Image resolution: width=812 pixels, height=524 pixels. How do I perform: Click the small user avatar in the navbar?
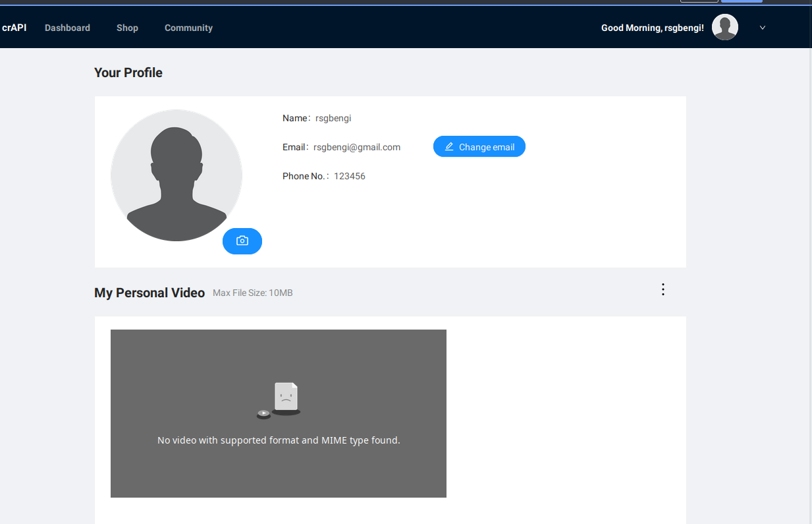coord(724,28)
